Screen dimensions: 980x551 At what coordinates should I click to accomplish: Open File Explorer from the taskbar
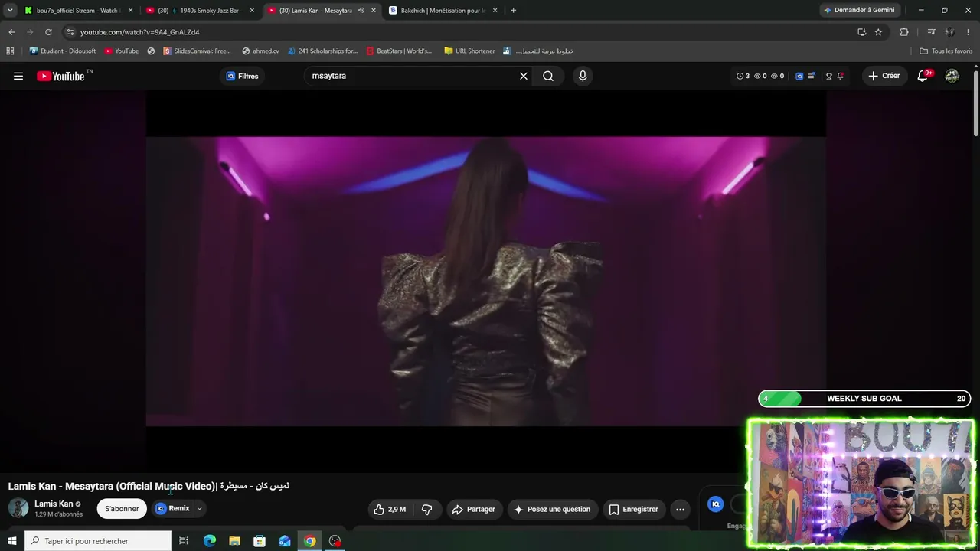tap(234, 541)
